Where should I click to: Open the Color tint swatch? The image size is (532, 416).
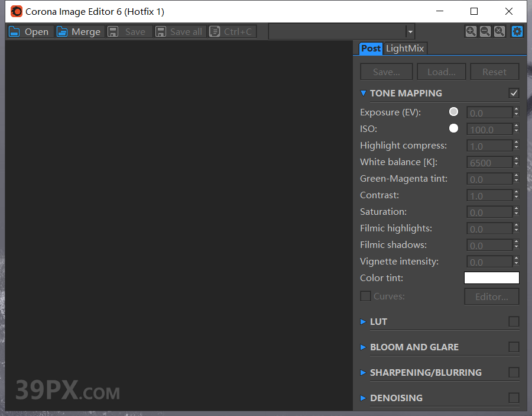point(492,278)
